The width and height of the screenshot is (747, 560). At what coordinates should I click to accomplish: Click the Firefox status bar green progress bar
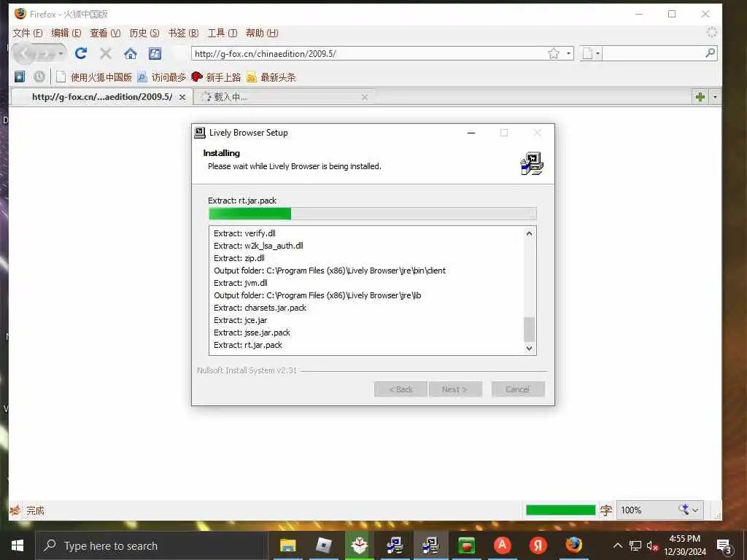(x=560, y=510)
